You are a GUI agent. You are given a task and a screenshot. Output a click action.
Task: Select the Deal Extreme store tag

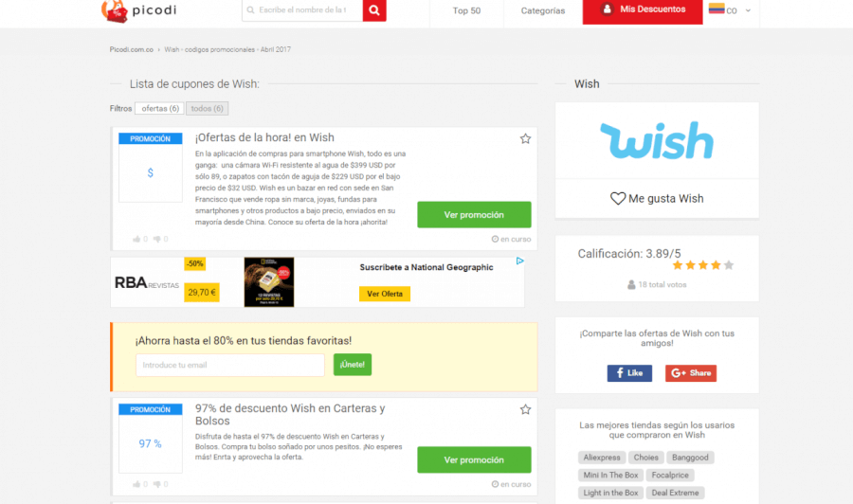[675, 493]
